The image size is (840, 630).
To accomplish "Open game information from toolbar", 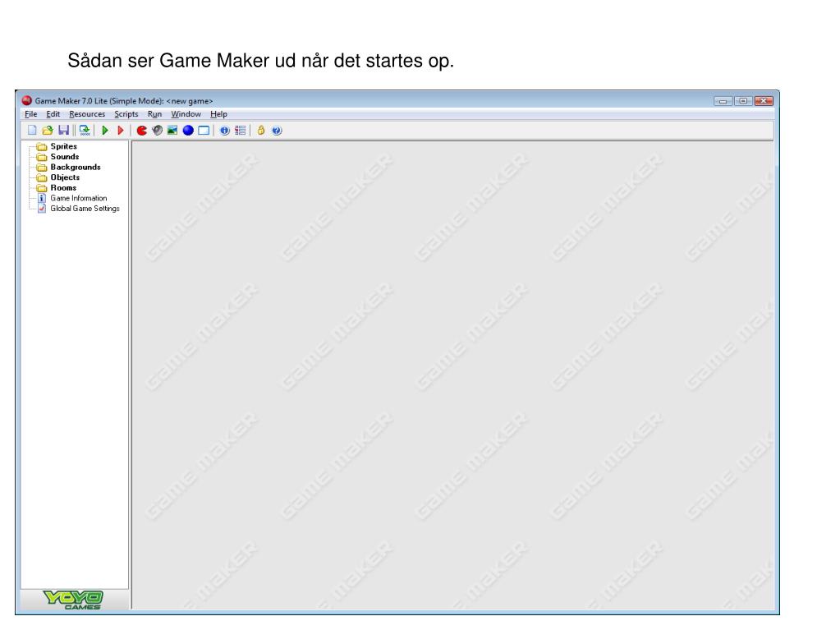I will click(224, 130).
